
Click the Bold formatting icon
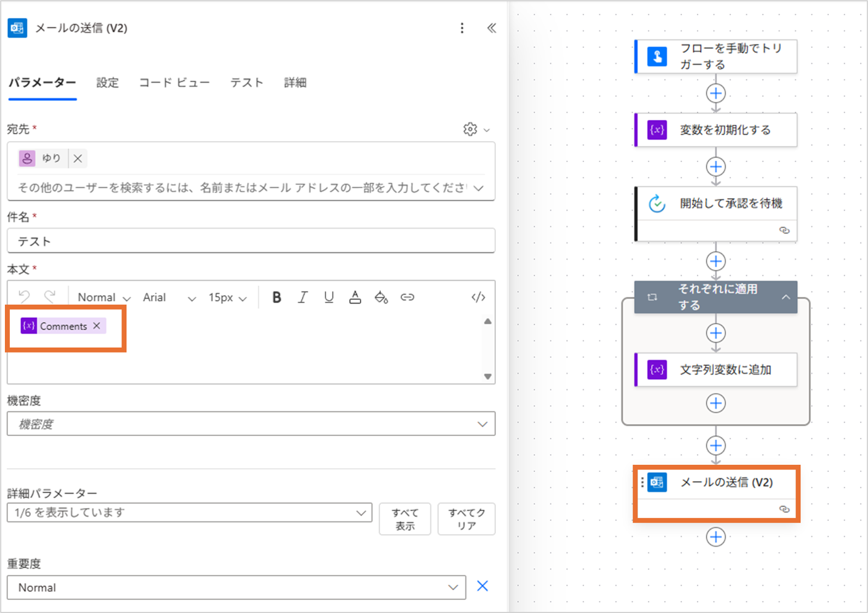click(x=277, y=297)
